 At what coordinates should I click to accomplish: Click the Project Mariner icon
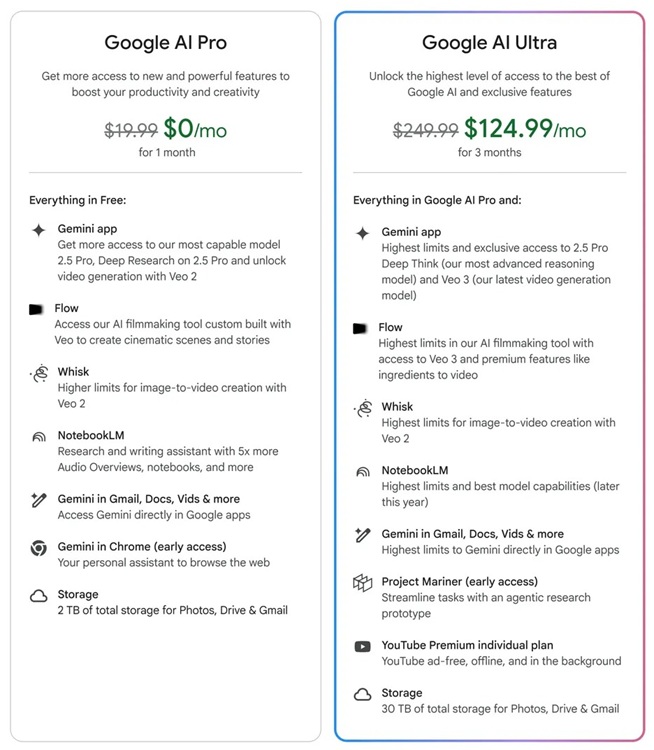[x=362, y=583]
